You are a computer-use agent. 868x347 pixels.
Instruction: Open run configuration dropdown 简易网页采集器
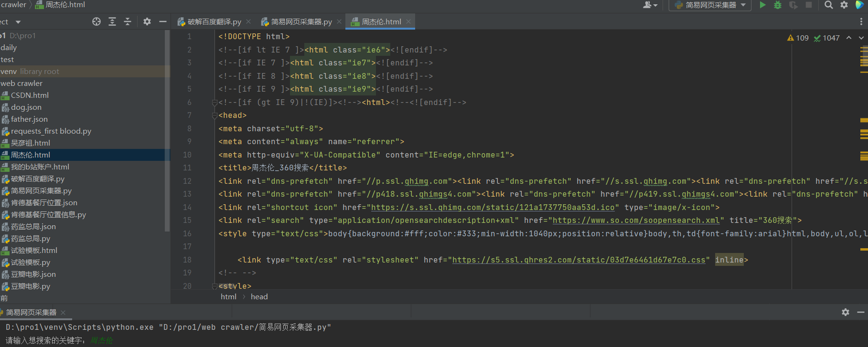[710, 5]
